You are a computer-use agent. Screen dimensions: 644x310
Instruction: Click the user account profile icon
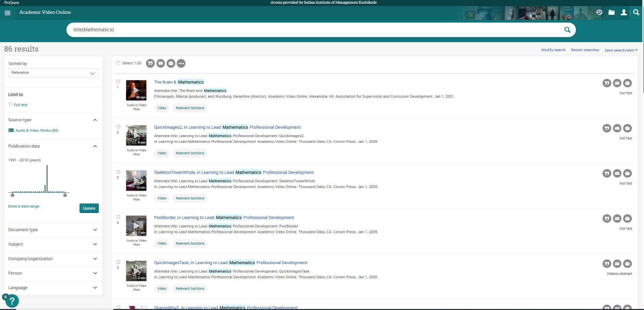[624, 12]
